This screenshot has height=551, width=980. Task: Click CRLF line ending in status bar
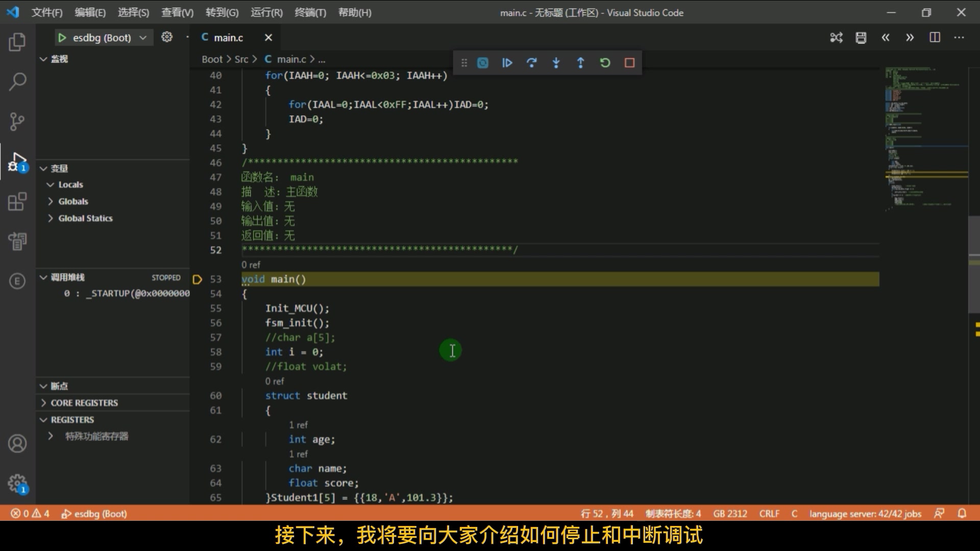click(x=769, y=514)
